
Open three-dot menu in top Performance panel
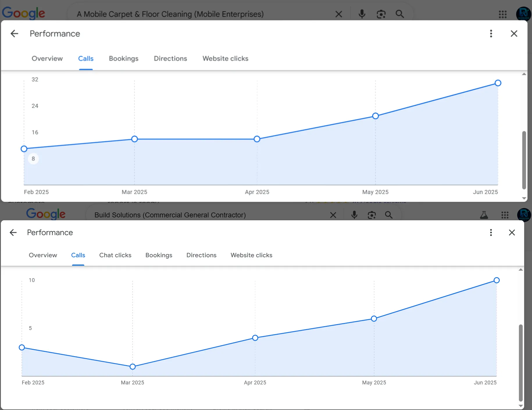[x=491, y=34]
